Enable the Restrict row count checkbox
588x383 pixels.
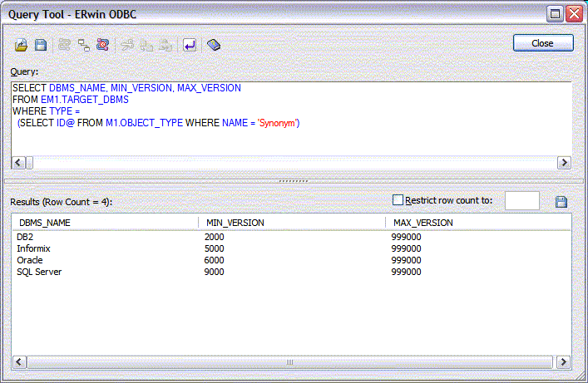coord(398,200)
